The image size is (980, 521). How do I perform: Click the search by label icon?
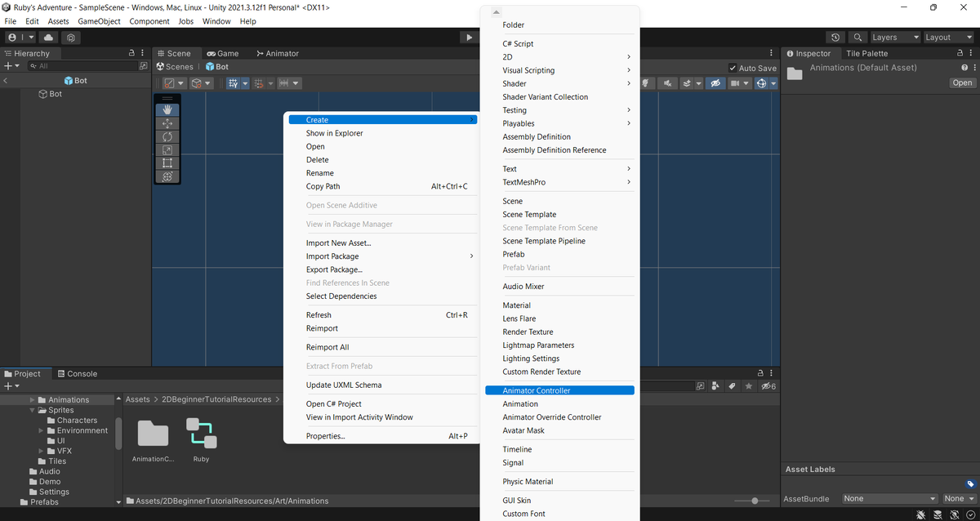click(x=732, y=385)
